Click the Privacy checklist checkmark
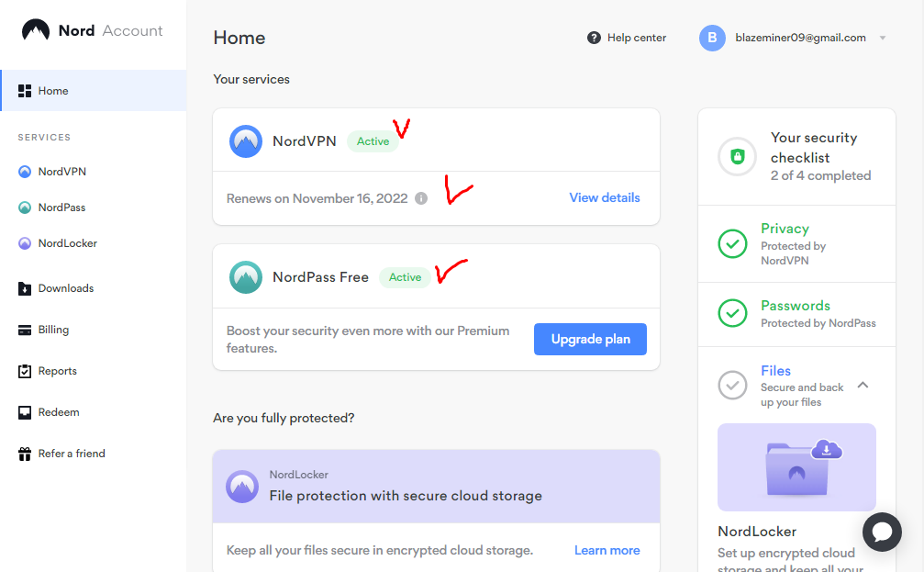 point(732,243)
